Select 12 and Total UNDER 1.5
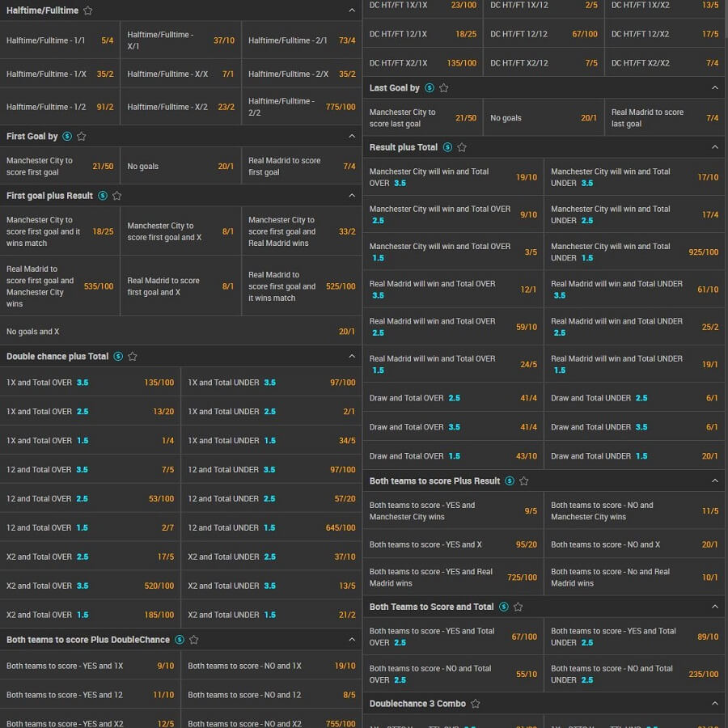This screenshot has height=728, width=728. point(272,527)
